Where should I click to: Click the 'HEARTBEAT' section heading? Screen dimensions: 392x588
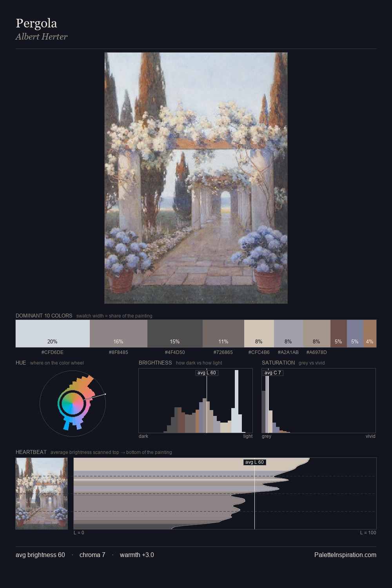click(31, 452)
